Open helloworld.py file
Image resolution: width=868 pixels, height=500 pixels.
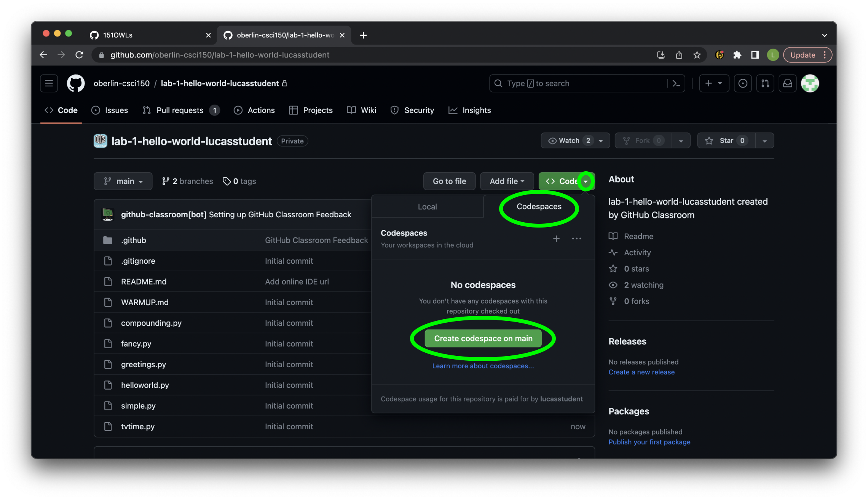pyautogui.click(x=145, y=385)
